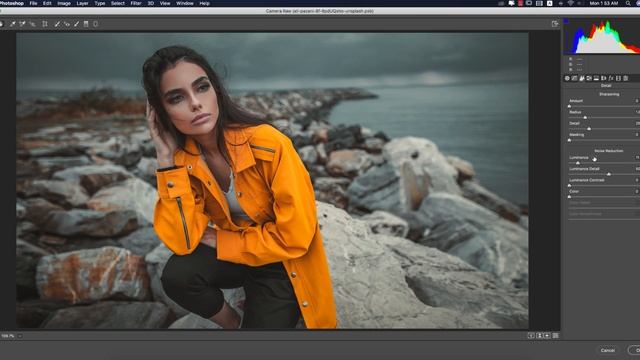Viewport: 640px width, 360px height.
Task: Open the Photoshop application menu
Action: coord(12,3)
